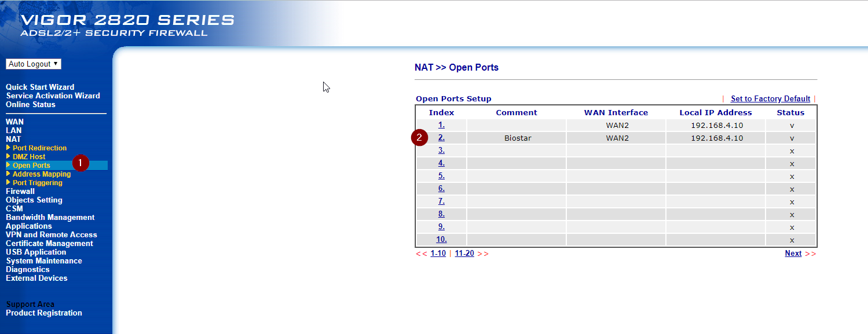Viewport: 868px width, 334px height.
Task: Open VPN and Remote Access
Action: (x=52, y=234)
